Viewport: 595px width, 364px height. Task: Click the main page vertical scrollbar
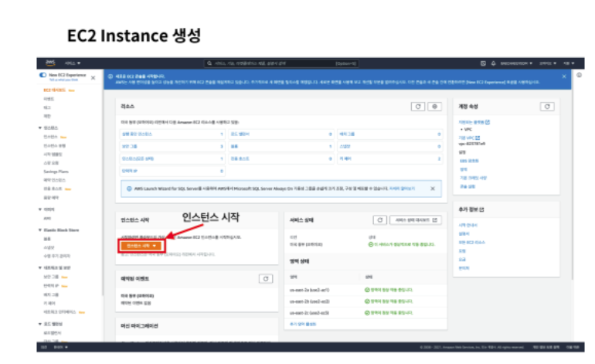coord(573,175)
